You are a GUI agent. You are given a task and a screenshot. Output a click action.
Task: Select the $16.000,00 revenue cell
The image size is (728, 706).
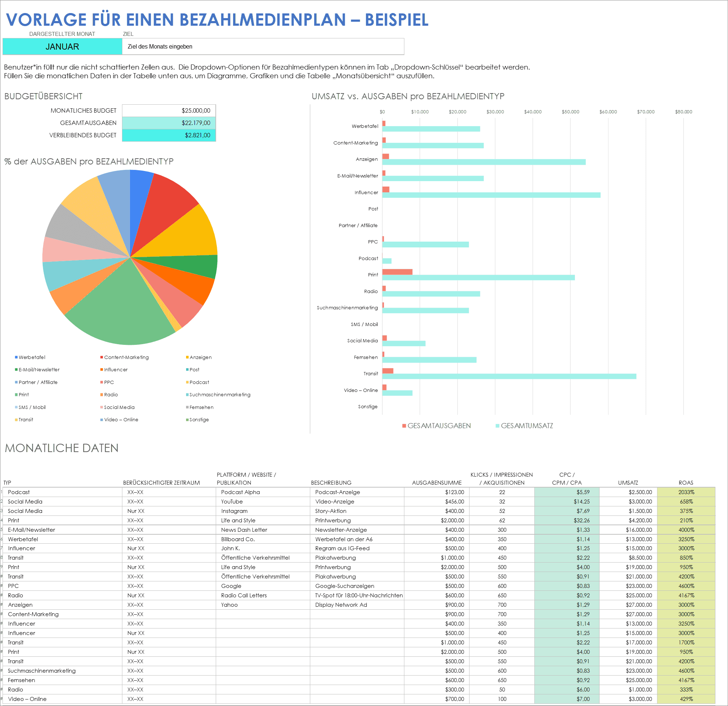(x=628, y=530)
